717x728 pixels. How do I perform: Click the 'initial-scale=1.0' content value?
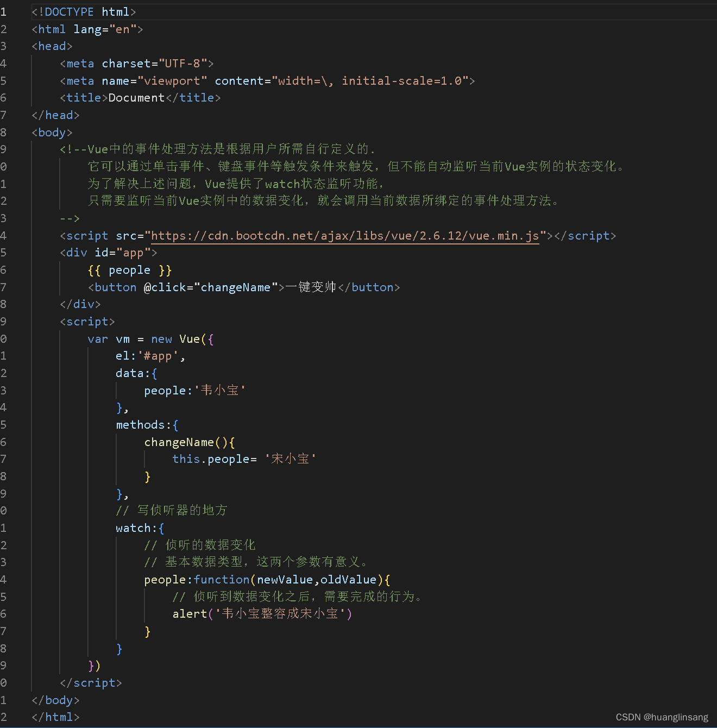click(x=401, y=81)
